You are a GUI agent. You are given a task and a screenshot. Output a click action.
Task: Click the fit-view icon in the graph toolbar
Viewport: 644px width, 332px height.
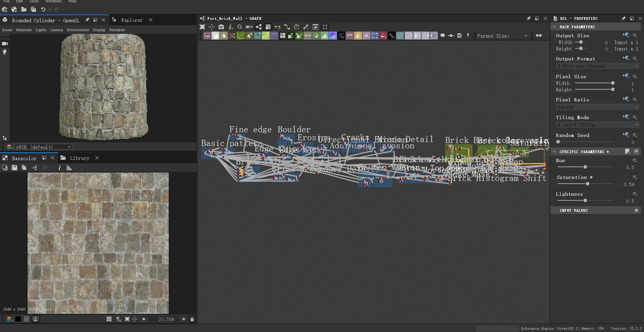203,27
